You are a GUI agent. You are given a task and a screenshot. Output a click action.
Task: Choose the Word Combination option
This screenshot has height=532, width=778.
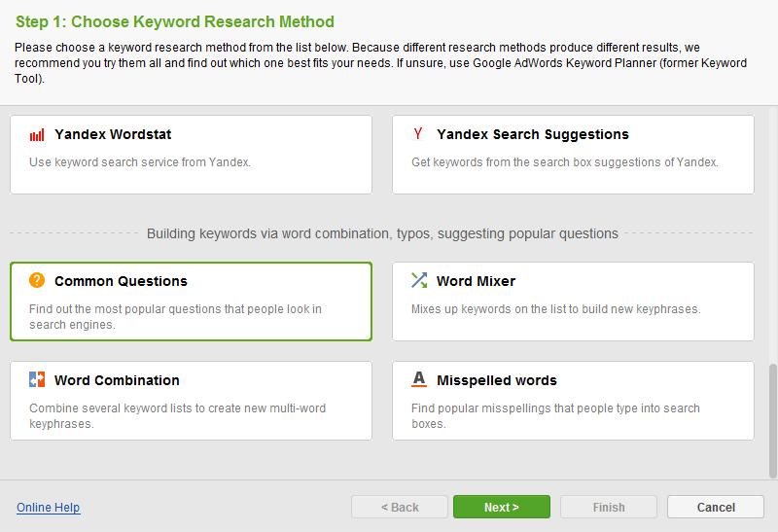[x=191, y=401]
